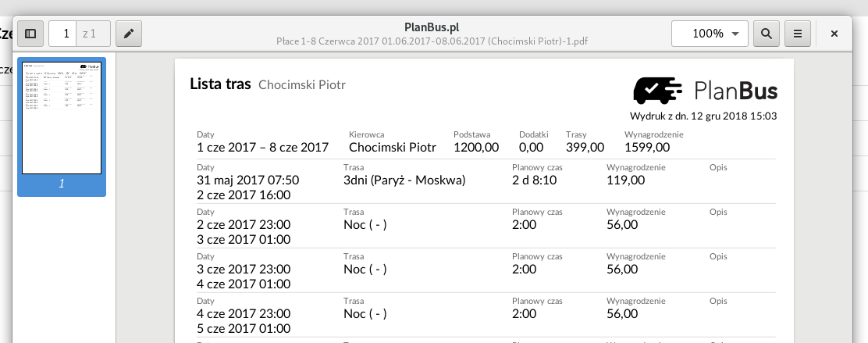The height and width of the screenshot is (343, 868).
Task: Click the PlanBus.pl window title
Action: pos(432,27)
